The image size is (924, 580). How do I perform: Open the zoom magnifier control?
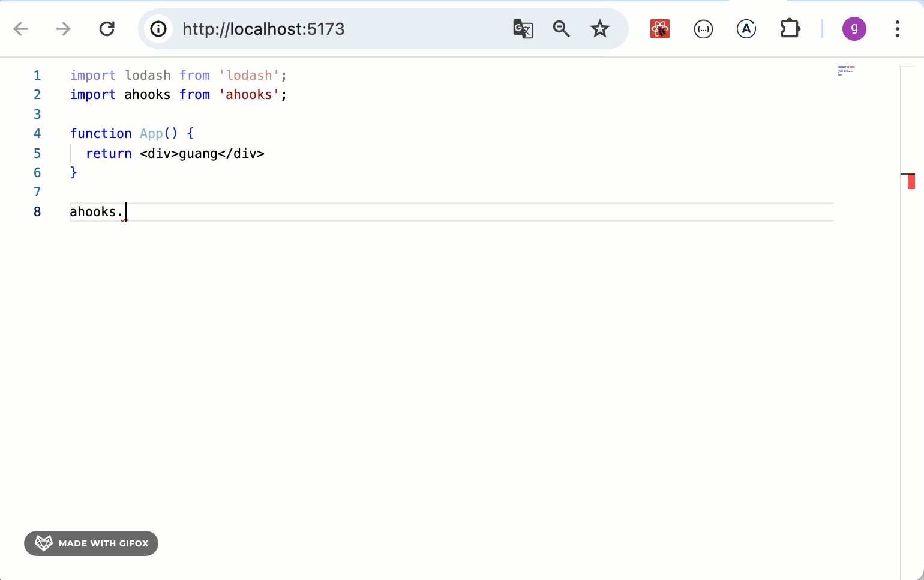point(561,29)
